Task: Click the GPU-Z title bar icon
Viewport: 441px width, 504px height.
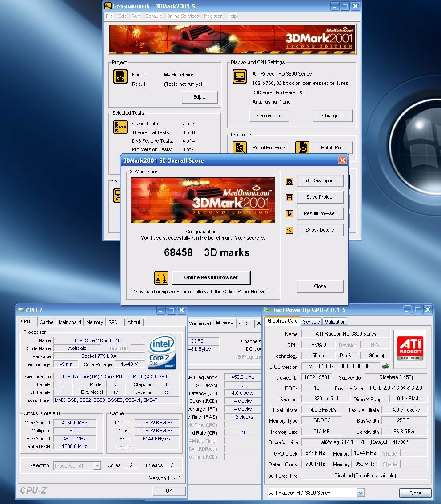Action: click(267, 309)
